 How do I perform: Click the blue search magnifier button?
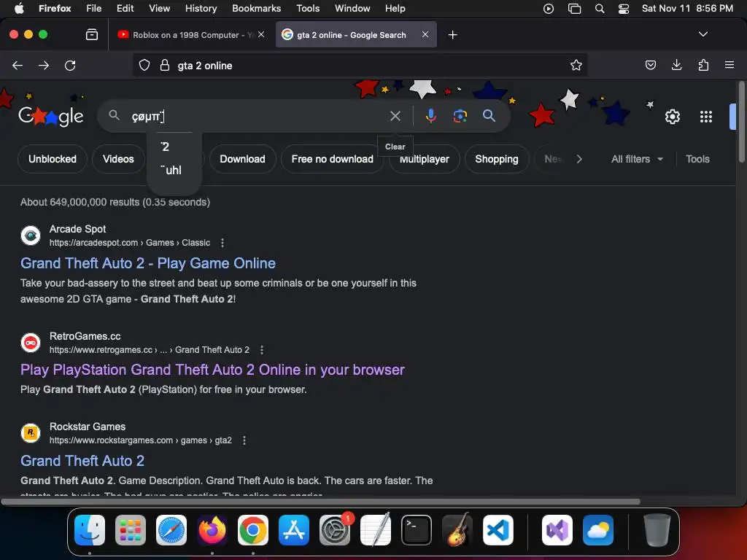pyautogui.click(x=489, y=116)
